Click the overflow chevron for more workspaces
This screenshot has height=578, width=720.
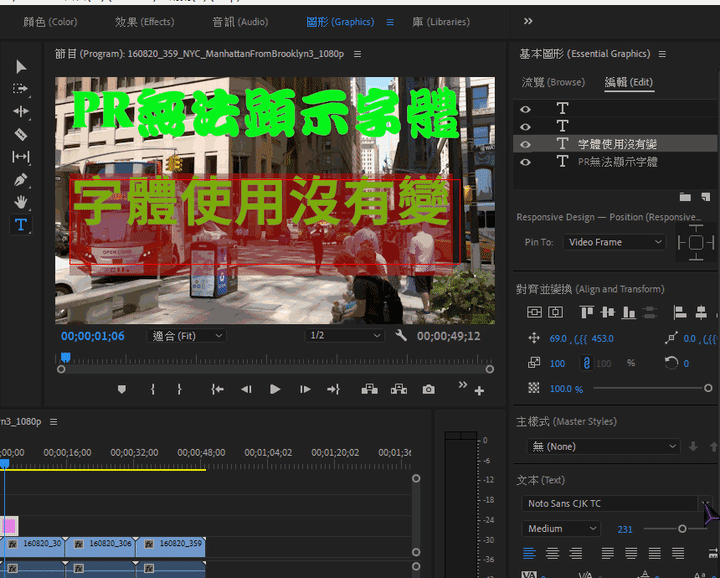click(x=528, y=21)
